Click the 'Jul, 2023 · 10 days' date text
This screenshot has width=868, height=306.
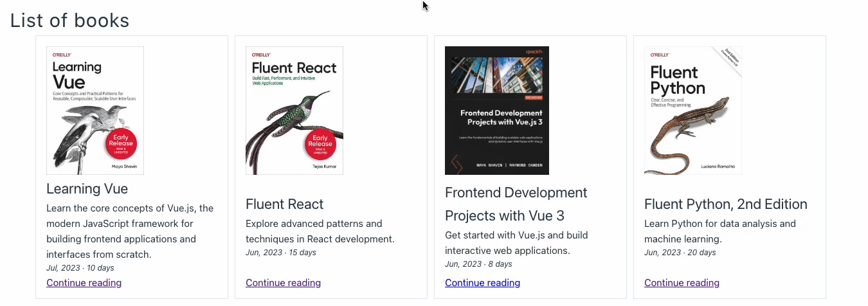[x=80, y=268]
